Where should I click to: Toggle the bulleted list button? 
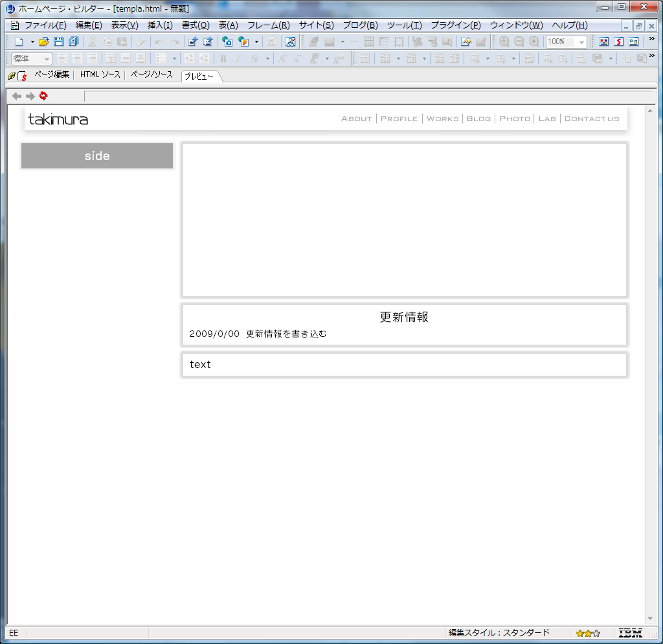click(x=161, y=58)
